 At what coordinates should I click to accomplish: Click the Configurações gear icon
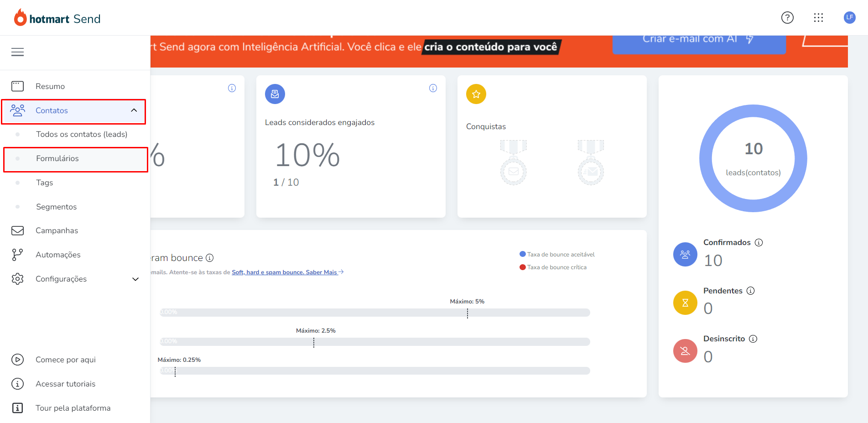click(x=17, y=279)
